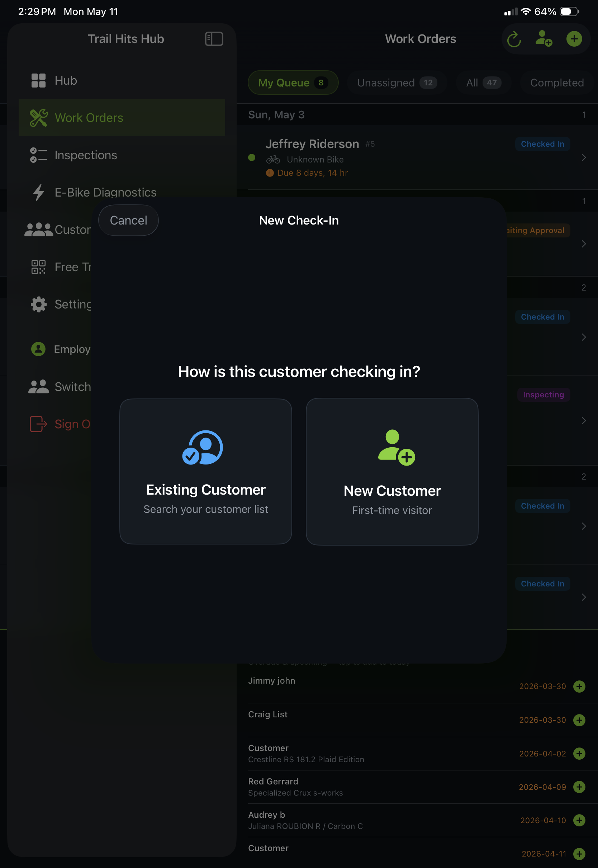Click the Sun, May 3 section header
The height and width of the screenshot is (868, 598).
(417, 115)
